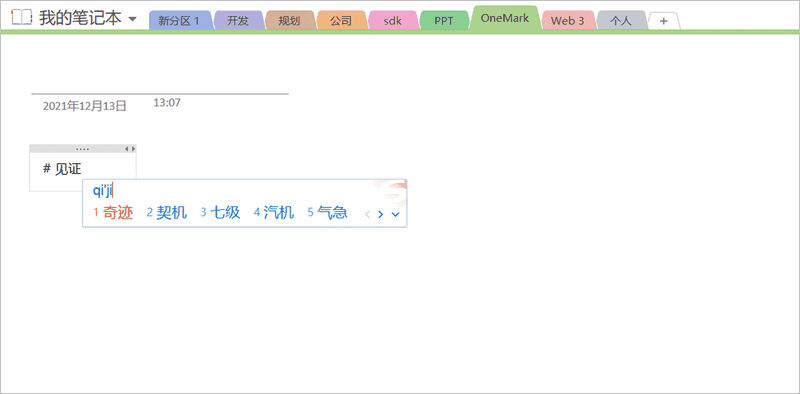
Task: Choose IME candidate 3 七级
Action: (220, 213)
